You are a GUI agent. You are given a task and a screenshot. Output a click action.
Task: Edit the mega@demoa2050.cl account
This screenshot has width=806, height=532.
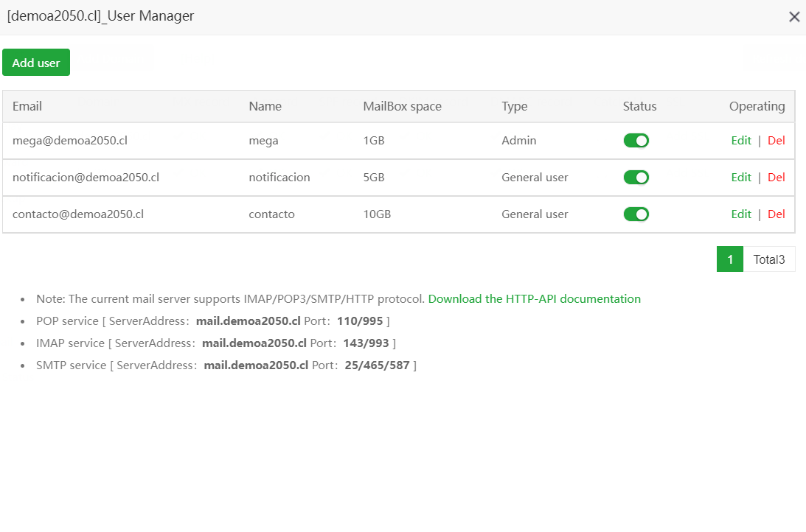coord(740,141)
